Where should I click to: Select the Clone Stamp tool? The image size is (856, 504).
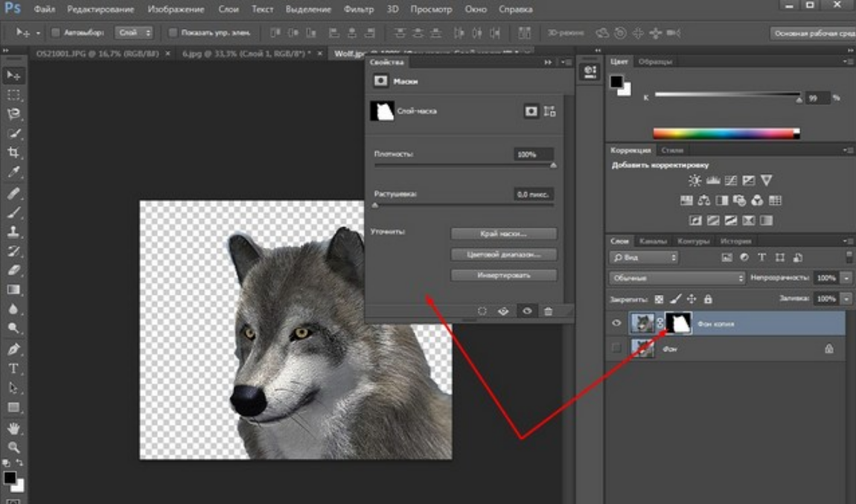pyautogui.click(x=13, y=232)
